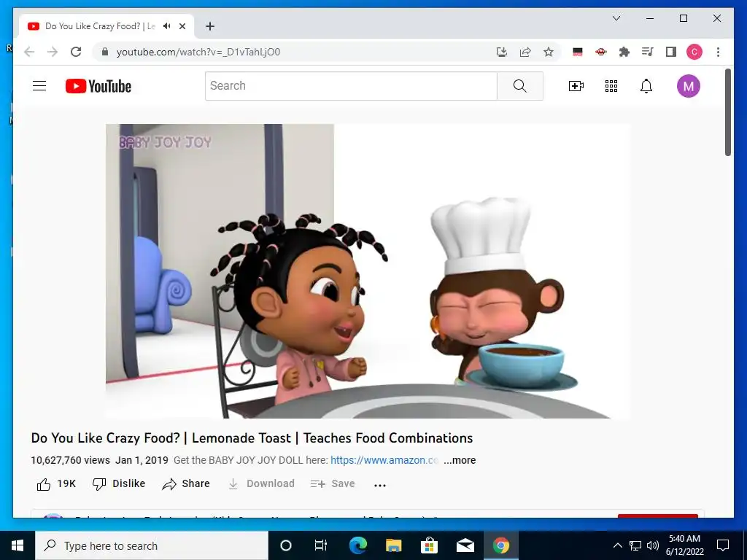The width and height of the screenshot is (747, 560).
Task: Open the Chrome three-dot menu
Action: [x=718, y=52]
